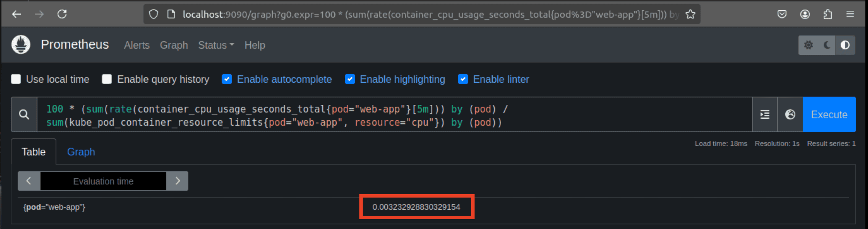Open Firefox hamburger application menu
Screen dimensions: 868x229
(850, 14)
